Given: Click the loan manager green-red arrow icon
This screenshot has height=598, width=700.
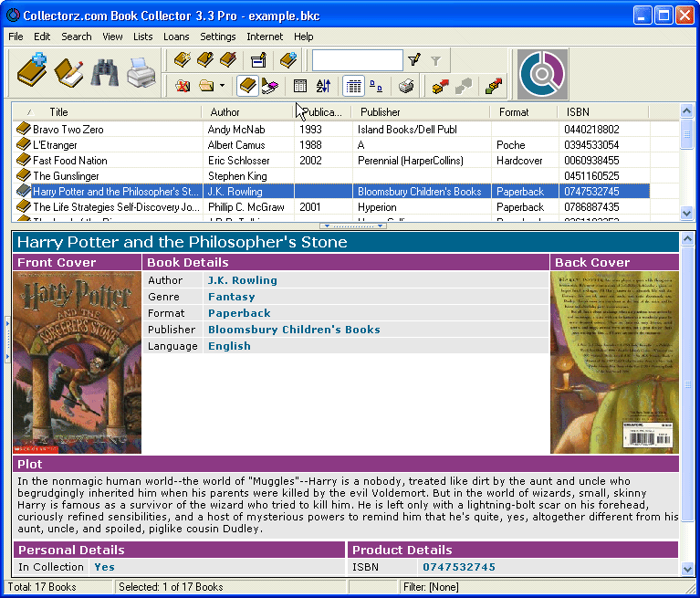Looking at the screenshot, I should (494, 86).
